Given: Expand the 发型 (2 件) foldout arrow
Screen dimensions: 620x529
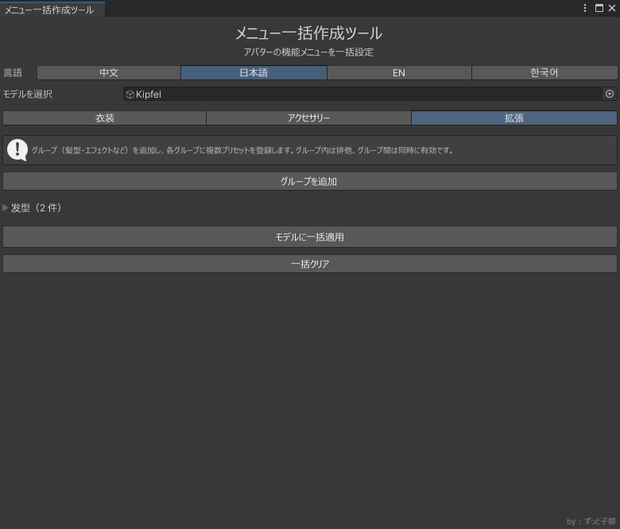Looking at the screenshot, I should (5, 208).
